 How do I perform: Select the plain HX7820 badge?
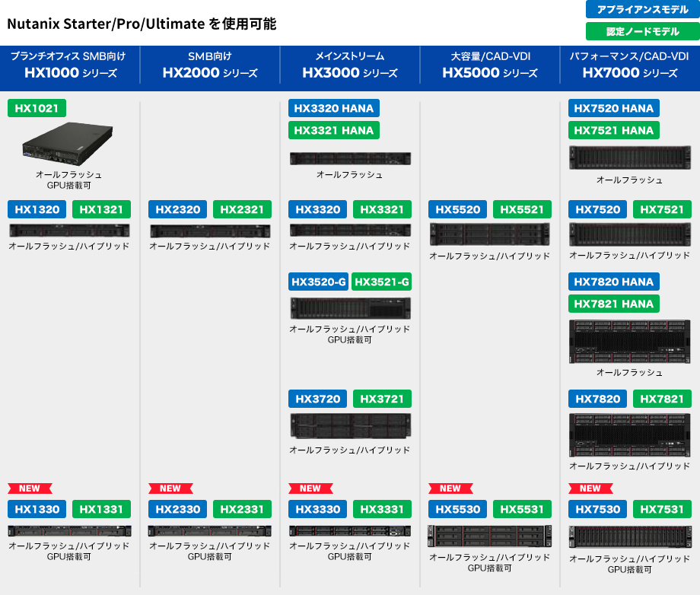pos(597,399)
